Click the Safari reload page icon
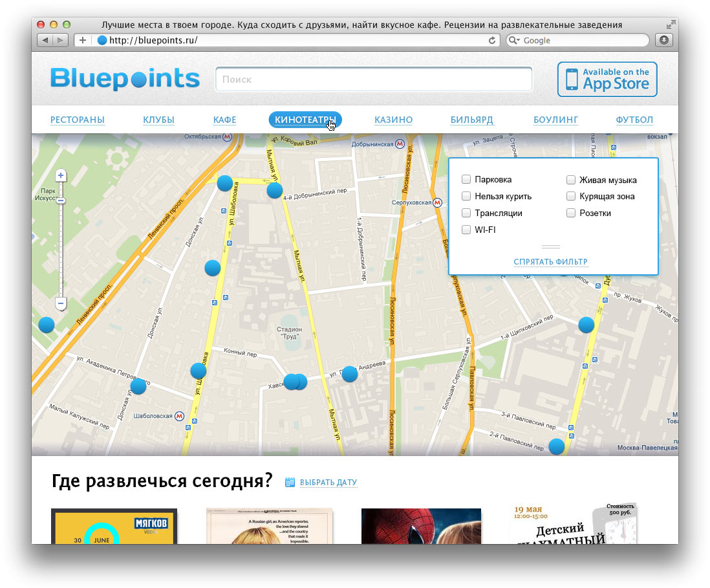Viewport: 710px width, 588px height. coord(492,40)
